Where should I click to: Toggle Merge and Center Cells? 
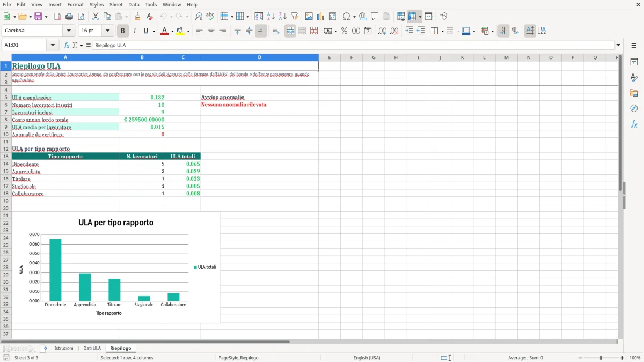(x=290, y=31)
